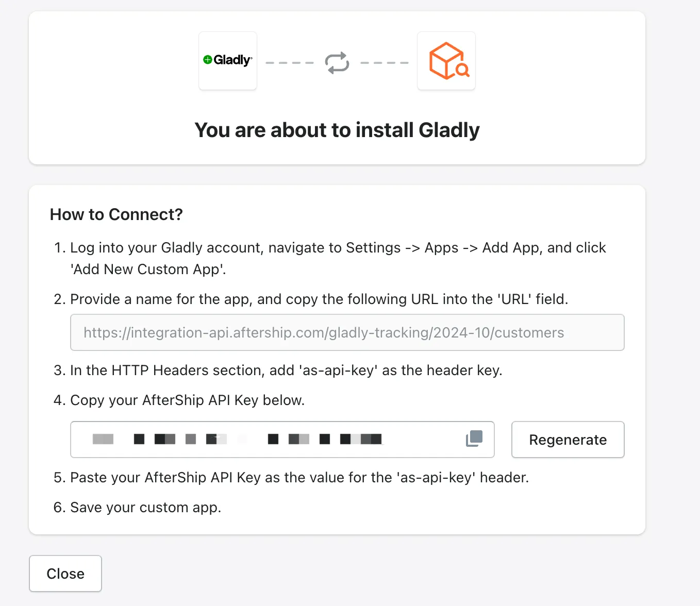The width and height of the screenshot is (700, 606).
Task: Click the 'How to Connect?' heading
Action: coord(116,214)
